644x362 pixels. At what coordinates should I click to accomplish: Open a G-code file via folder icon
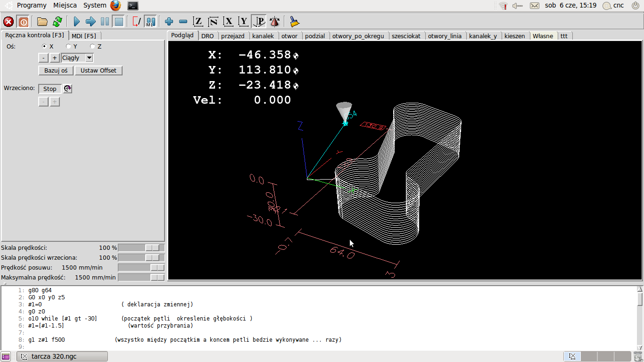point(42,22)
